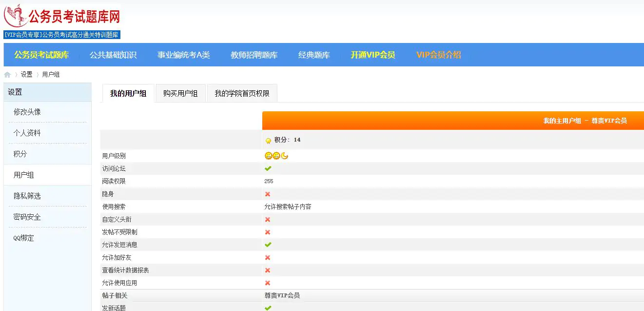Click the 发新话题 row label

114,308
